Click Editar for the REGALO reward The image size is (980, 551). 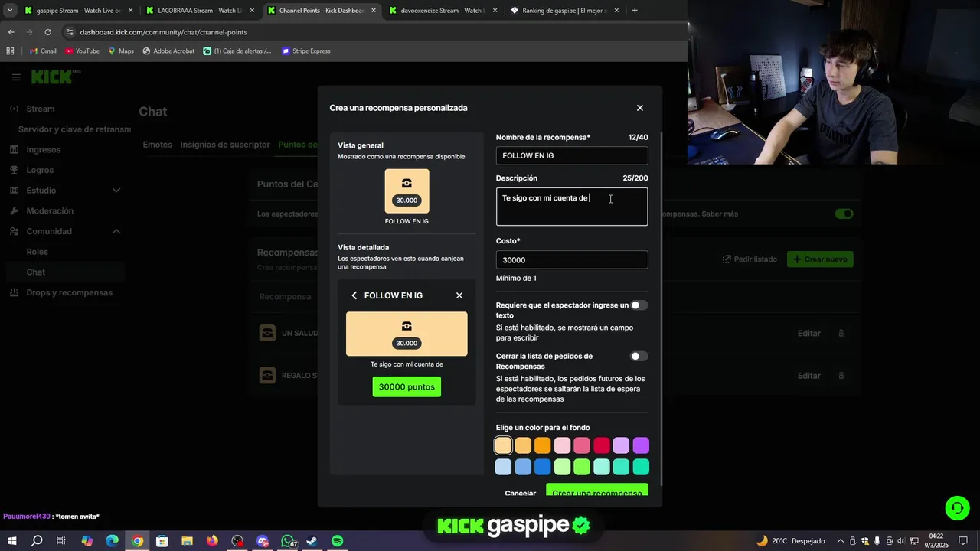pyautogui.click(x=808, y=376)
